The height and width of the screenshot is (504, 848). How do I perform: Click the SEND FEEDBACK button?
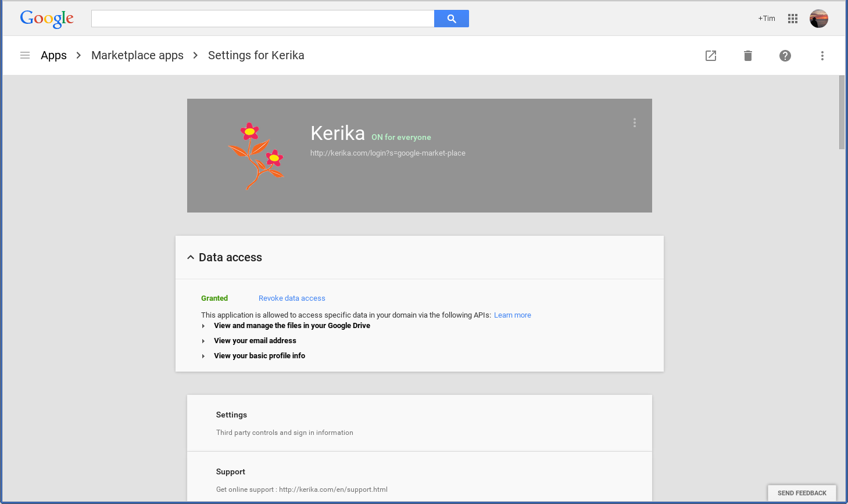(x=802, y=493)
